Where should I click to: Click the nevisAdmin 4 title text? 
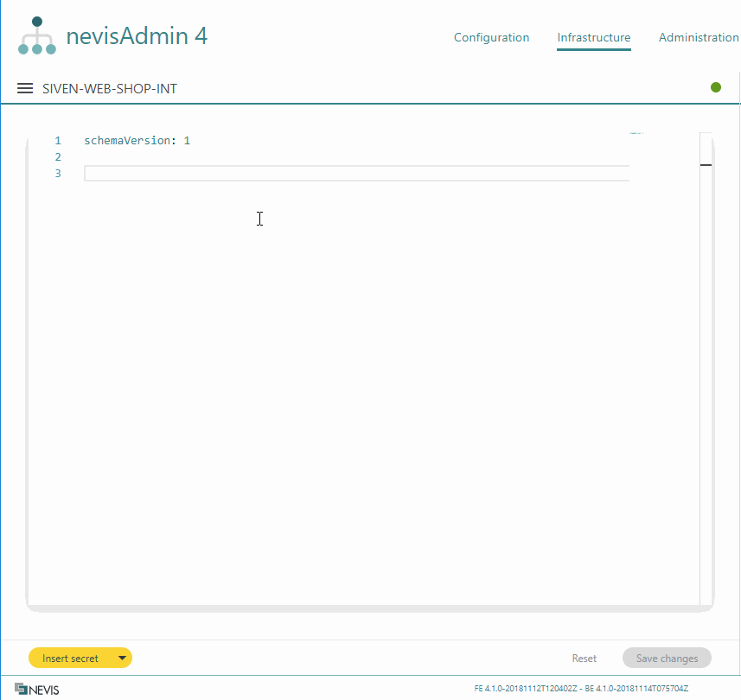click(x=137, y=36)
